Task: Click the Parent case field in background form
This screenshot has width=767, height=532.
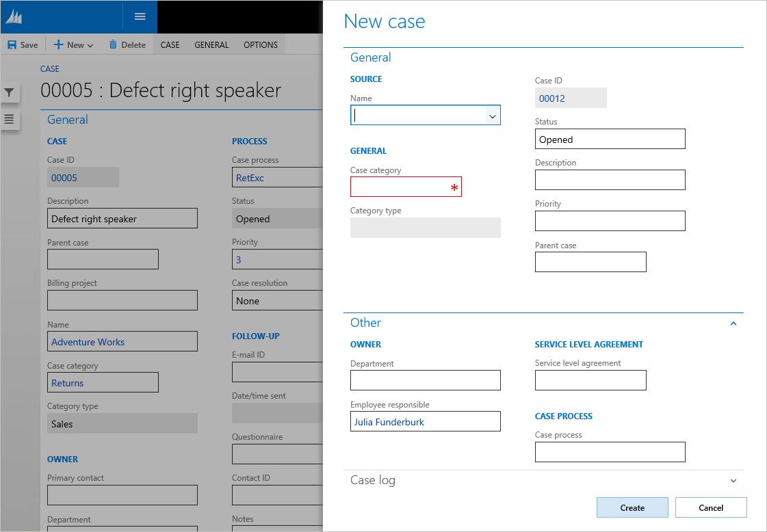Action: pos(103,259)
